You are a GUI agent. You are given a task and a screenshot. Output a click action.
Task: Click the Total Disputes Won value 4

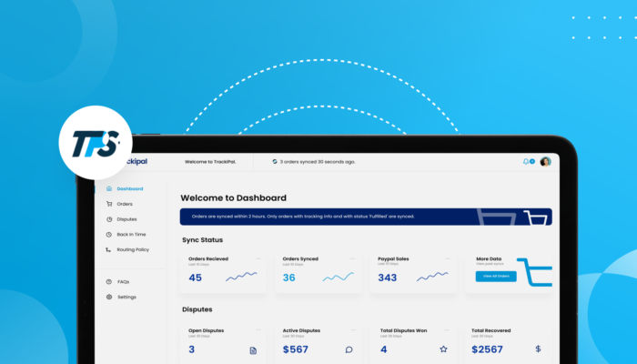pyautogui.click(x=383, y=349)
